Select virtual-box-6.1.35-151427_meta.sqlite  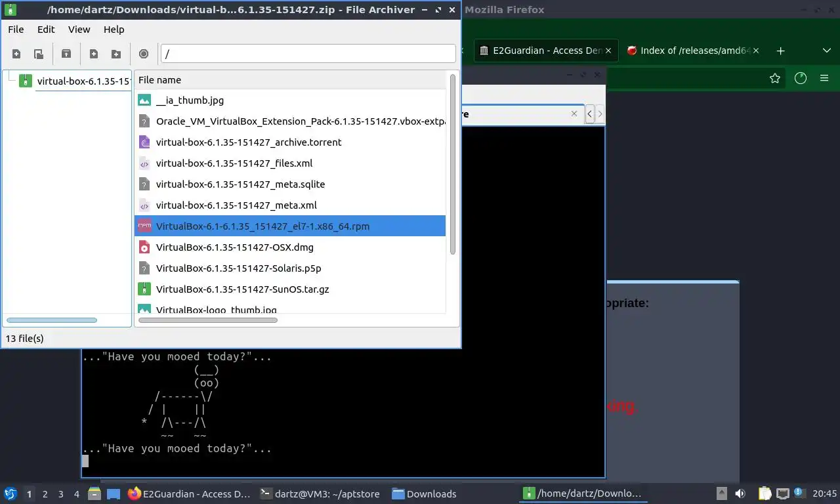(290, 184)
